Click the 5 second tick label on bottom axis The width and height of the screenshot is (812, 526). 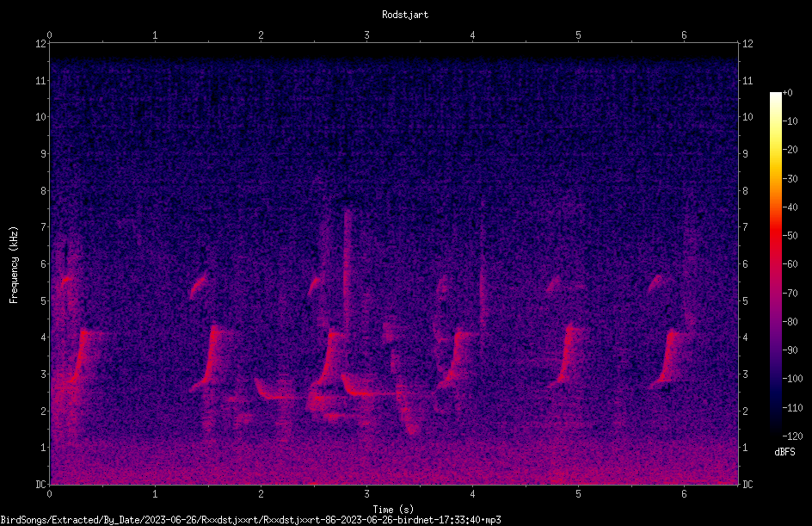coord(578,494)
